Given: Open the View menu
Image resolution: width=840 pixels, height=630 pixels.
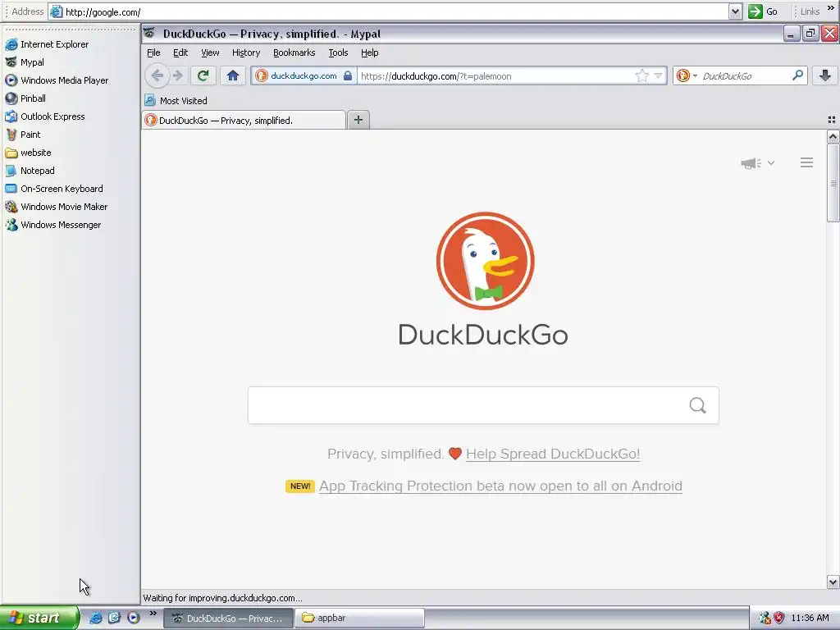Looking at the screenshot, I should point(210,52).
